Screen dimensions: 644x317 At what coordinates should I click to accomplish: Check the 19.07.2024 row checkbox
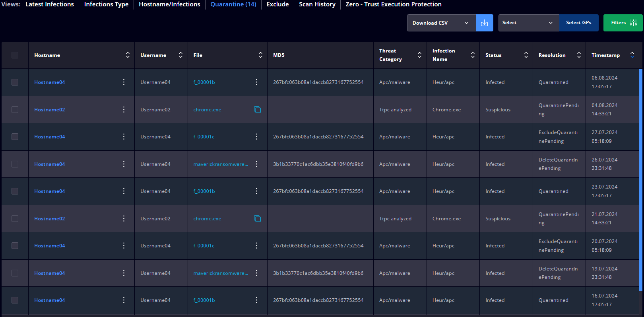15,273
